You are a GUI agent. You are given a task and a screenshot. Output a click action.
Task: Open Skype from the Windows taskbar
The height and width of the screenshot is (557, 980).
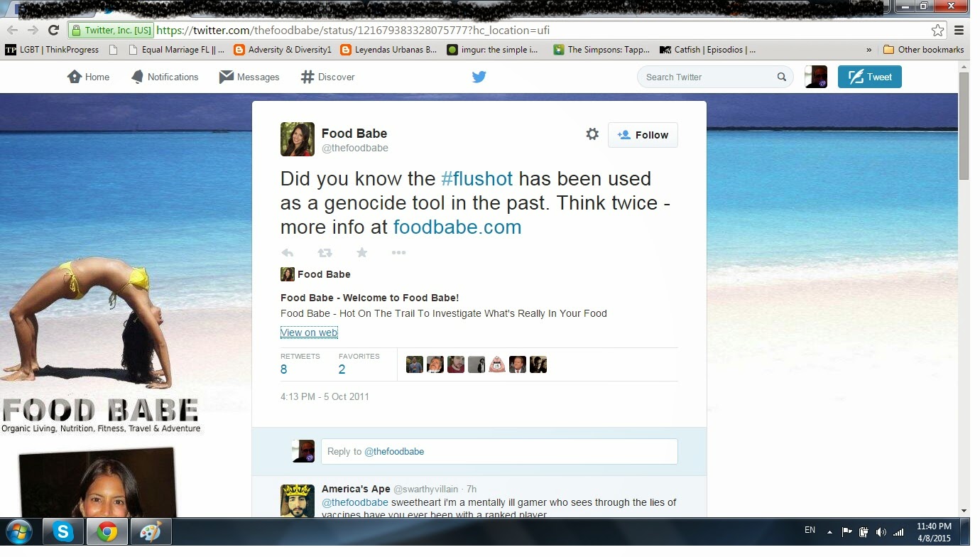click(63, 531)
